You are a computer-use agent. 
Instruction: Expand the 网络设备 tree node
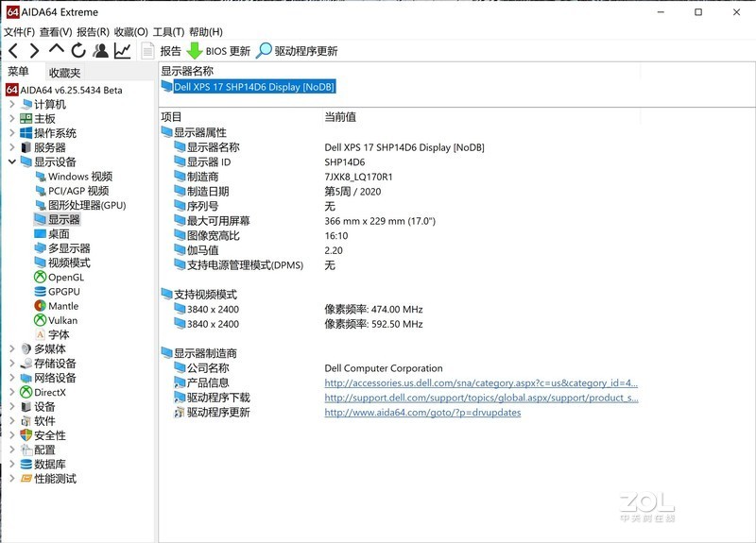click(12, 378)
